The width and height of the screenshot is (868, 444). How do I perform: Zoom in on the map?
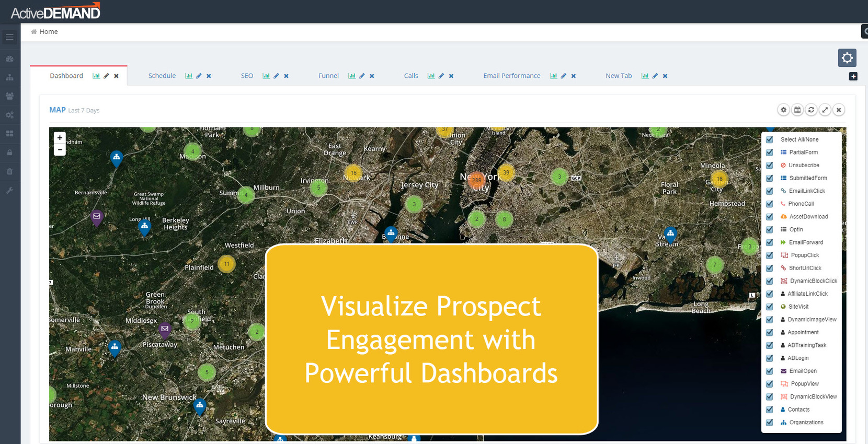[60, 138]
